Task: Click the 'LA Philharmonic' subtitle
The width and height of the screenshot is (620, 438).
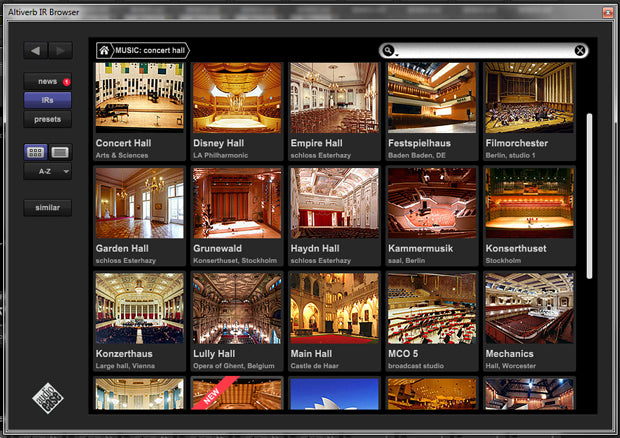Action: (x=221, y=155)
